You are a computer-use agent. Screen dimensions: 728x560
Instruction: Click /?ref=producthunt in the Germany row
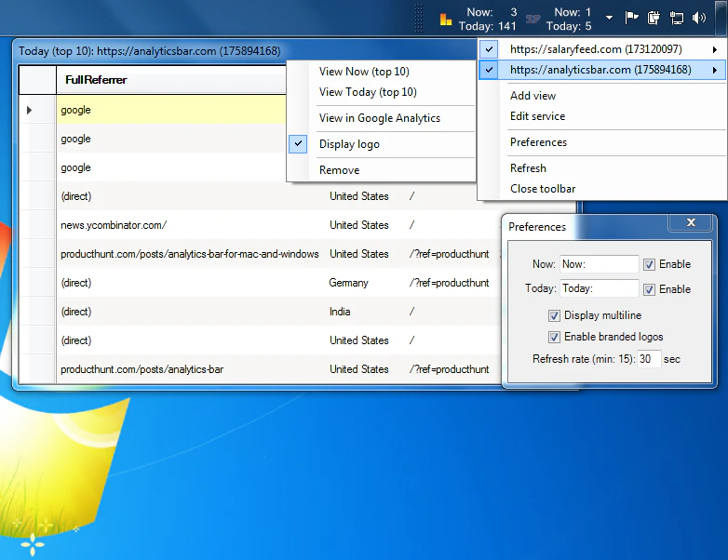pos(449,283)
